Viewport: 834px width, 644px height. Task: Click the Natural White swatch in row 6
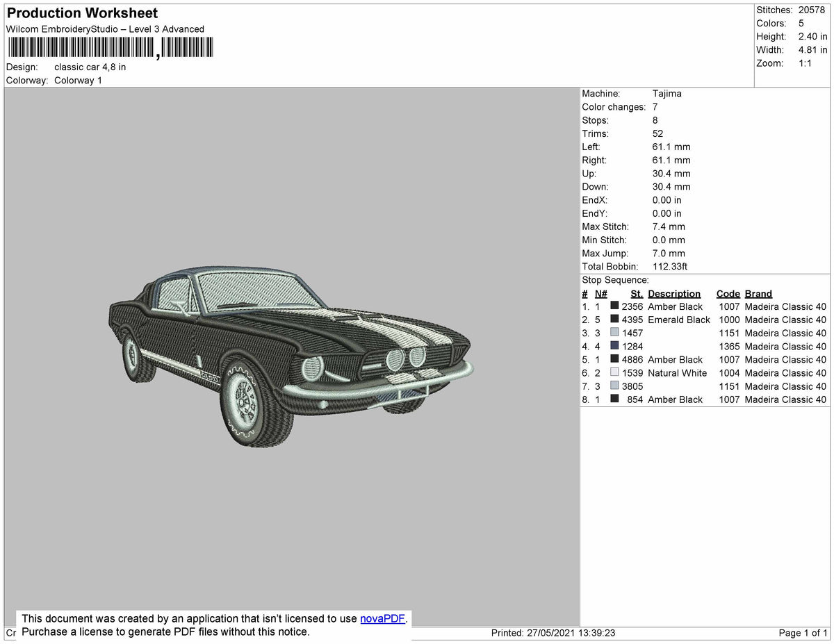coord(616,373)
